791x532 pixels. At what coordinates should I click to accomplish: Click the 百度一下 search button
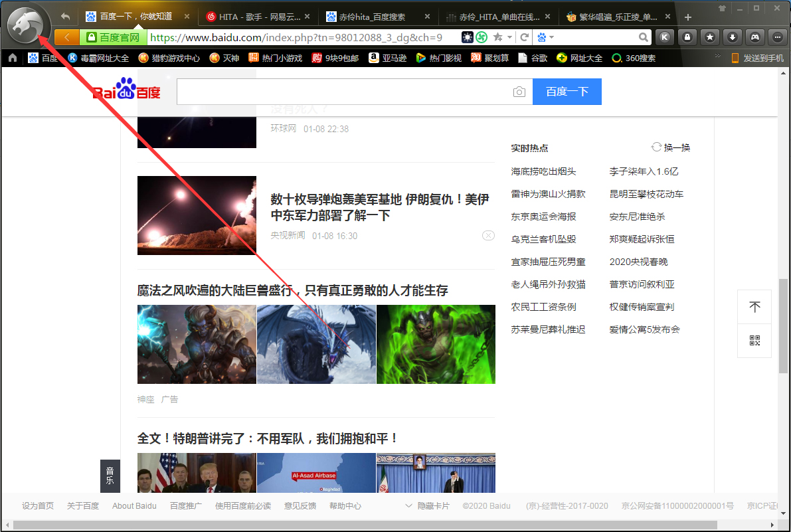pyautogui.click(x=567, y=92)
